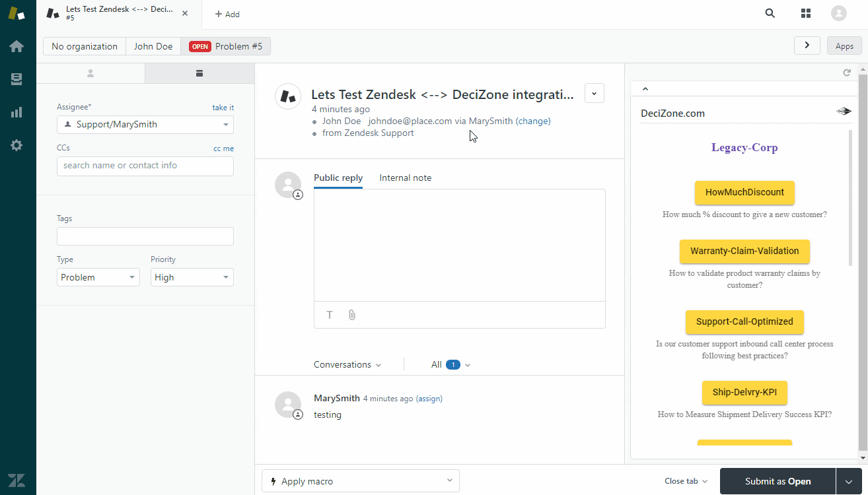
Task: Open the Admin settings gear icon
Action: point(17,145)
